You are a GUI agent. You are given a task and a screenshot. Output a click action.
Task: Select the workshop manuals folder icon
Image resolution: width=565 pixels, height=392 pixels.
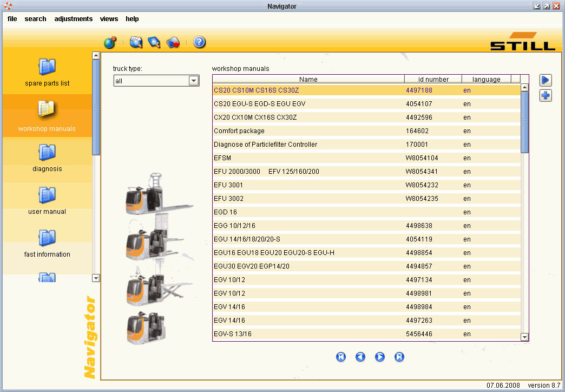click(x=47, y=109)
